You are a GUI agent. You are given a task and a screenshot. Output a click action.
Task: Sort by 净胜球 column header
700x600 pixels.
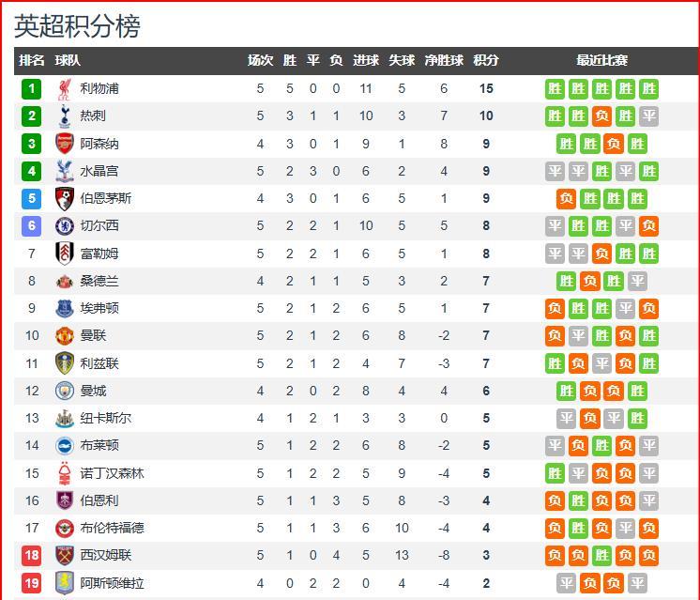point(444,60)
